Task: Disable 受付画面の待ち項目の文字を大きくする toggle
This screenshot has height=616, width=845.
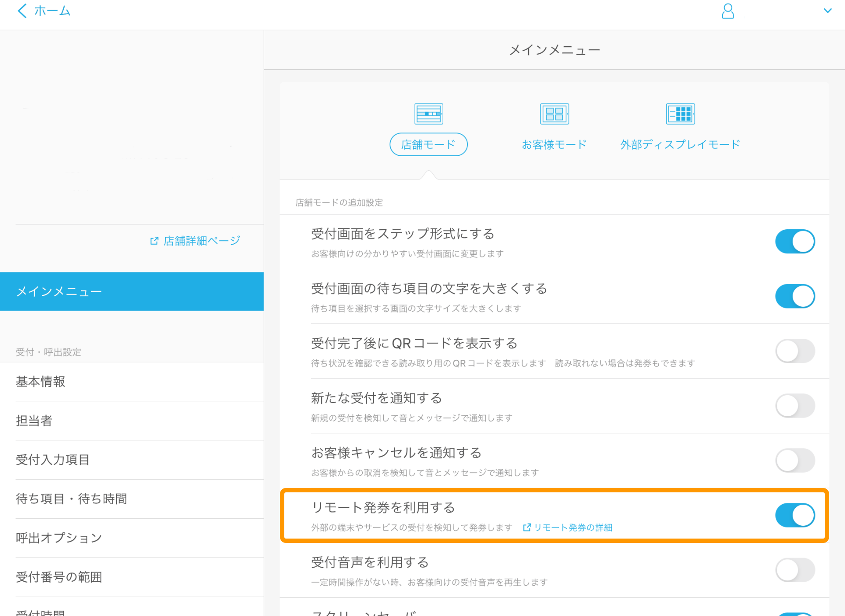Action: [795, 296]
